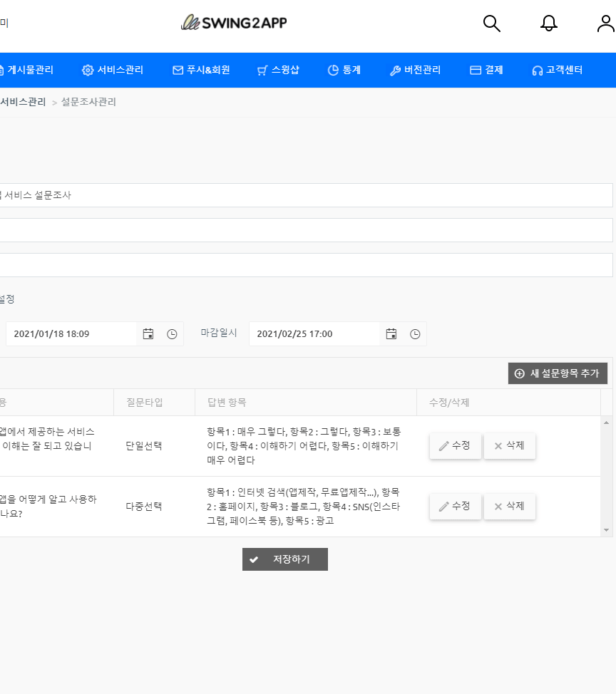Open the 푸시&회원 menu

point(201,70)
